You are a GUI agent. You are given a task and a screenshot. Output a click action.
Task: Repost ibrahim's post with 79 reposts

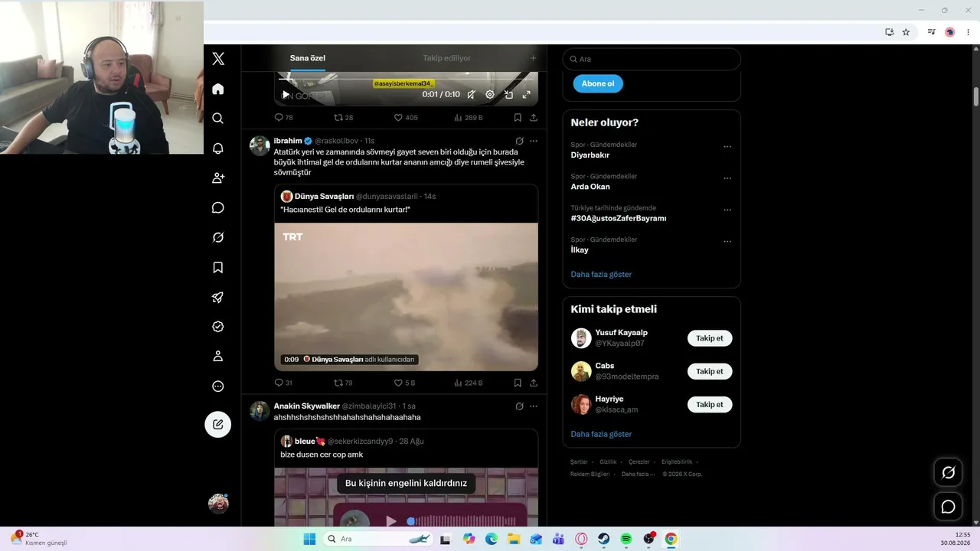(344, 383)
